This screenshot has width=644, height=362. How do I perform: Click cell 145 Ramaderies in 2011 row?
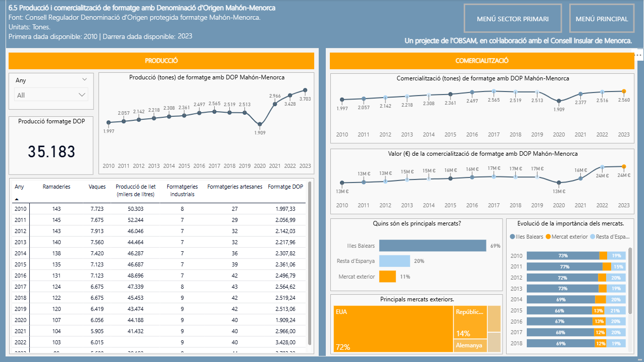(57, 220)
